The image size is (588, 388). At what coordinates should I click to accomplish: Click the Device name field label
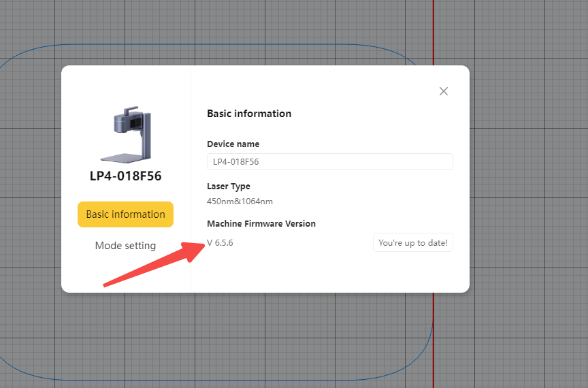[x=233, y=144]
